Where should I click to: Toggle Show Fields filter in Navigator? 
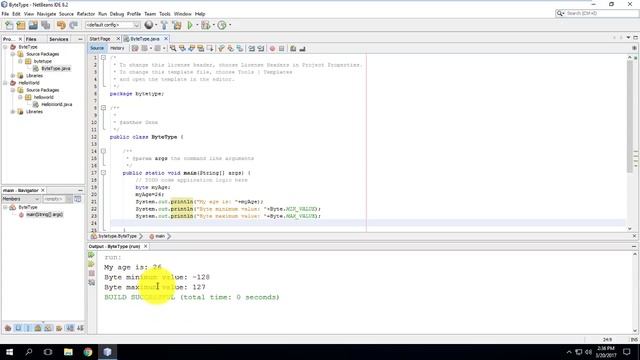pyautogui.click(x=18, y=328)
